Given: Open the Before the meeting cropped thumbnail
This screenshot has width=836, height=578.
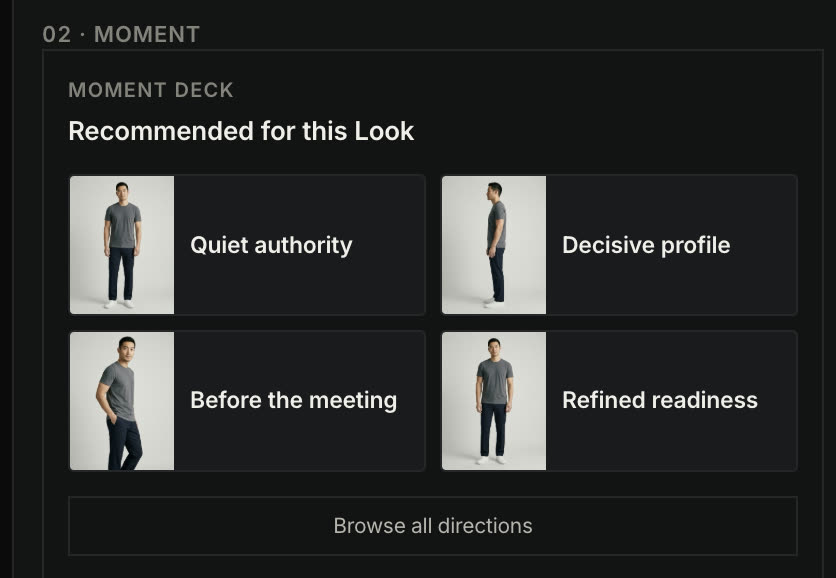Looking at the screenshot, I should click(x=122, y=401).
